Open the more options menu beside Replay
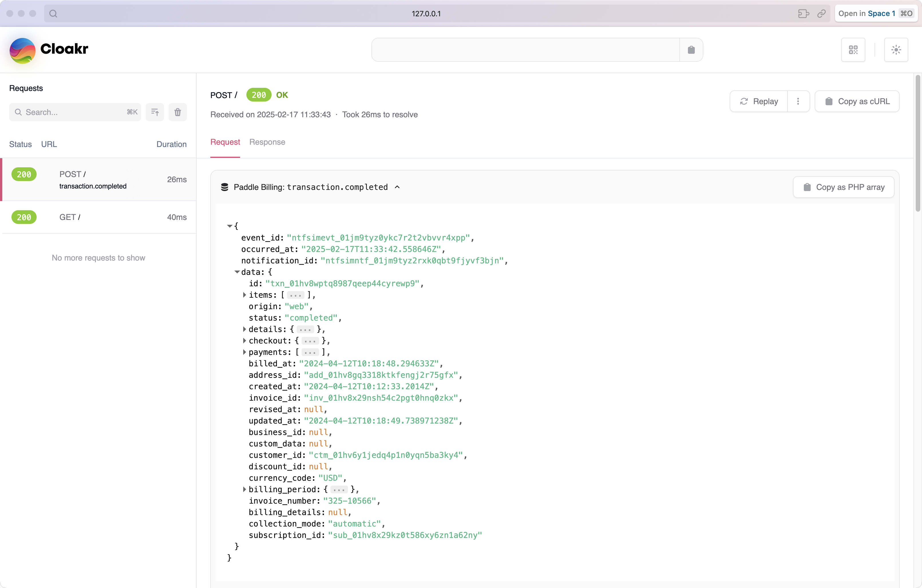 click(x=798, y=101)
